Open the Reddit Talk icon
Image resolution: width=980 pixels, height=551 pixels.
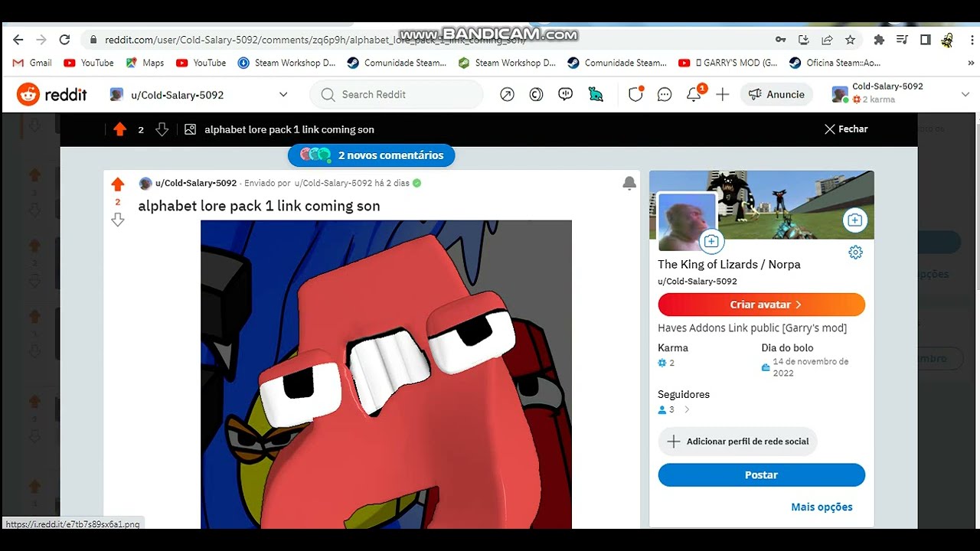566,95
